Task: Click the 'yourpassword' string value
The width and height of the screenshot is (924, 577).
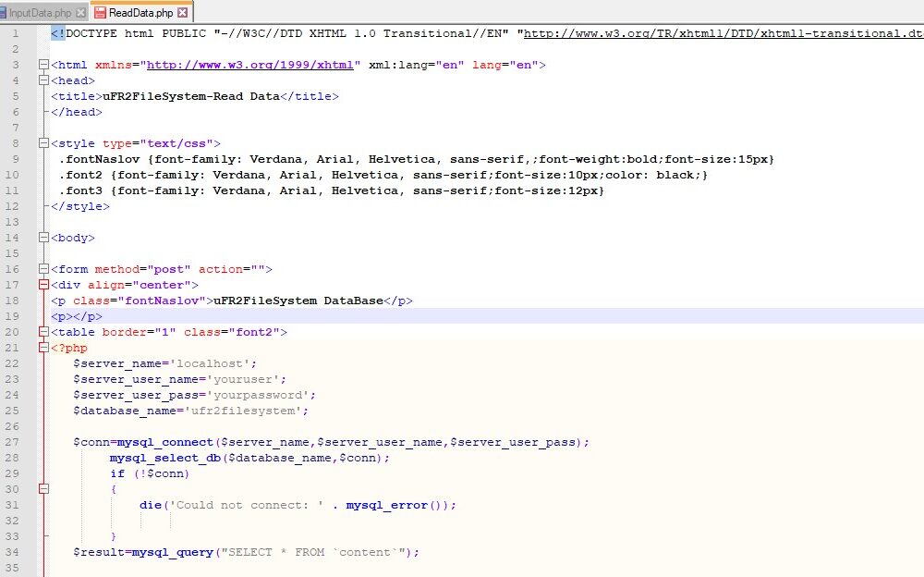Action: click(x=258, y=395)
